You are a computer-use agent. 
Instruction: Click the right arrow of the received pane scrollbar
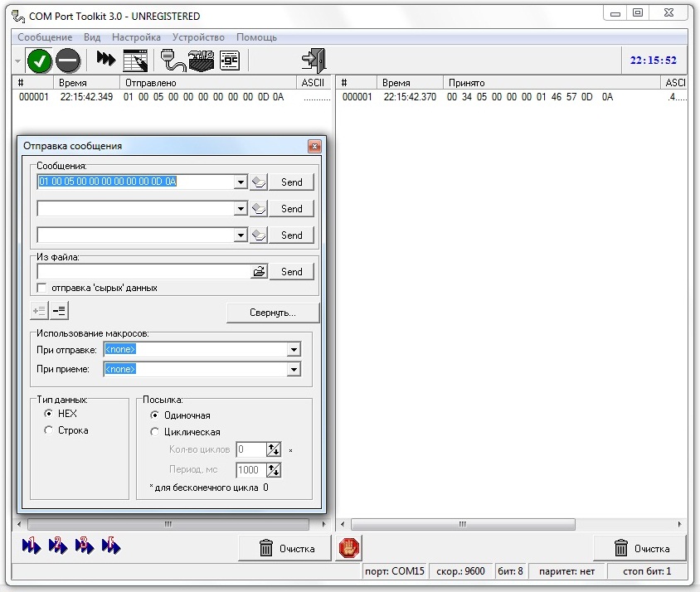click(x=679, y=524)
